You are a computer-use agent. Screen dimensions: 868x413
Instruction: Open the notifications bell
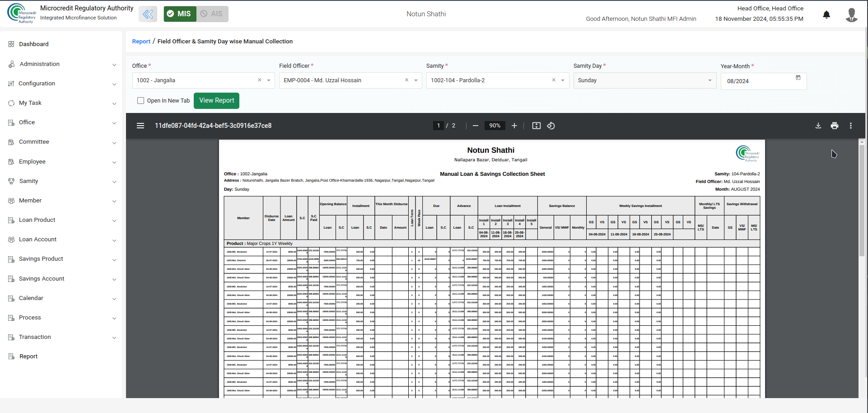coord(826,14)
